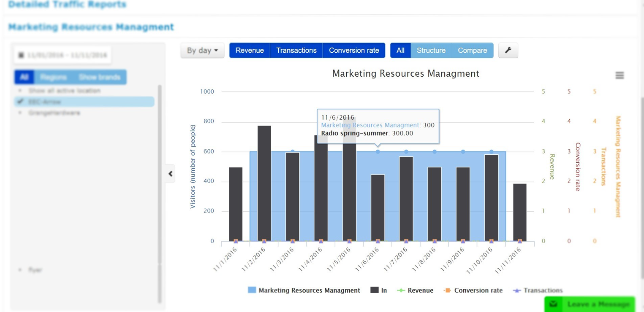This screenshot has width=644, height=312.
Task: Switch to the Compare view tab
Action: [x=472, y=51]
